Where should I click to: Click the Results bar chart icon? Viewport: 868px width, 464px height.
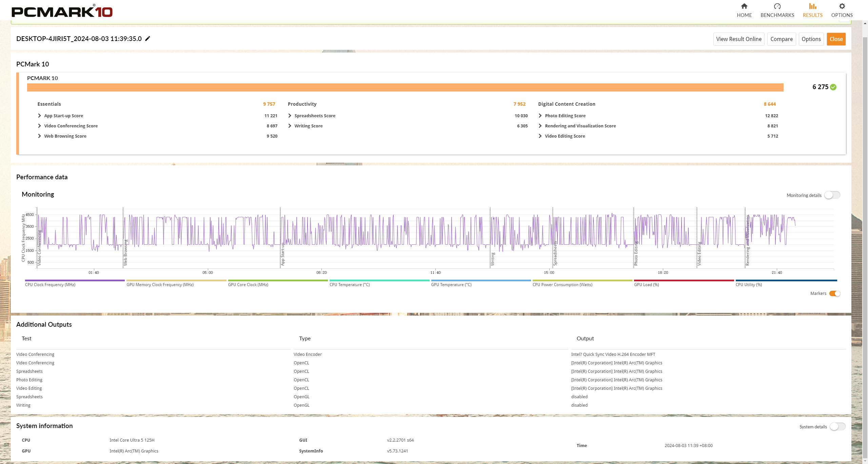(x=812, y=6)
